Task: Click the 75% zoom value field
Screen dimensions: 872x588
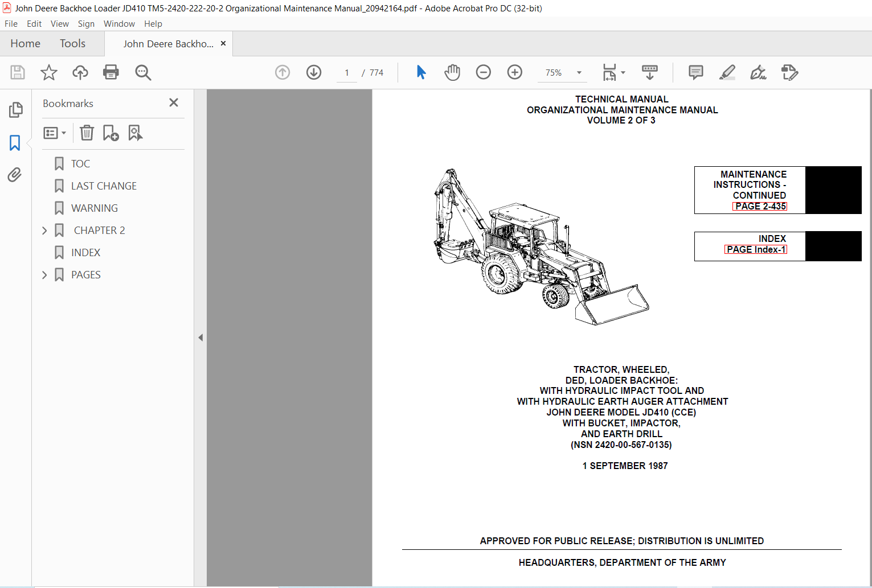Action: 554,73
